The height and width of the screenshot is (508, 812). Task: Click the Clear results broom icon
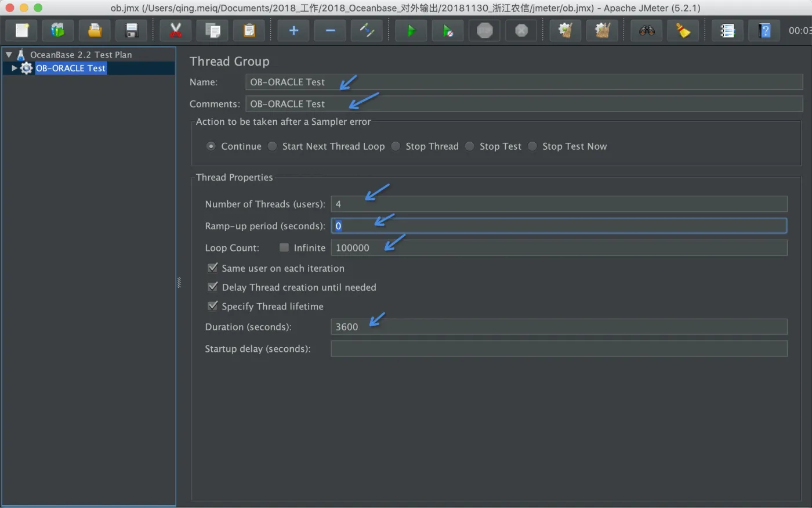coord(565,30)
